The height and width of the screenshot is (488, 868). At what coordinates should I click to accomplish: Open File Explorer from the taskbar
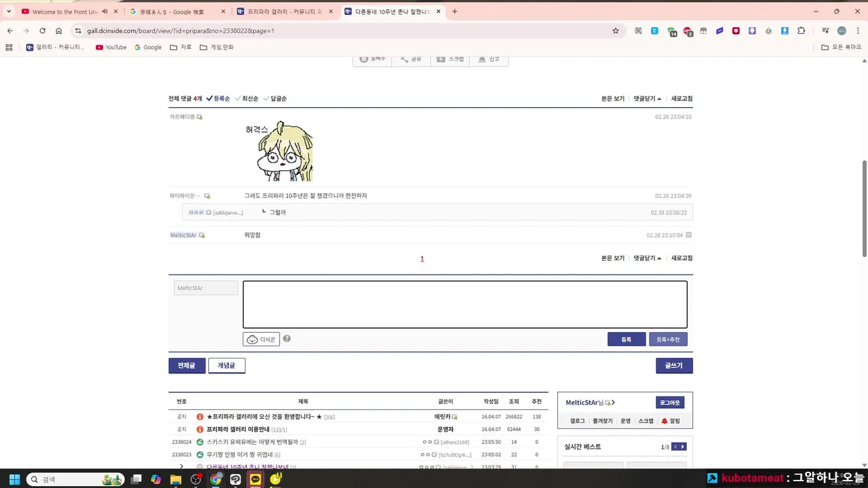click(x=176, y=479)
